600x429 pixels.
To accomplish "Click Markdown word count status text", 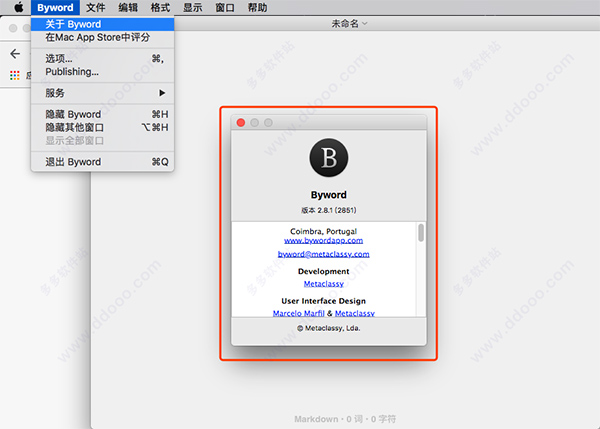I will click(x=345, y=419).
